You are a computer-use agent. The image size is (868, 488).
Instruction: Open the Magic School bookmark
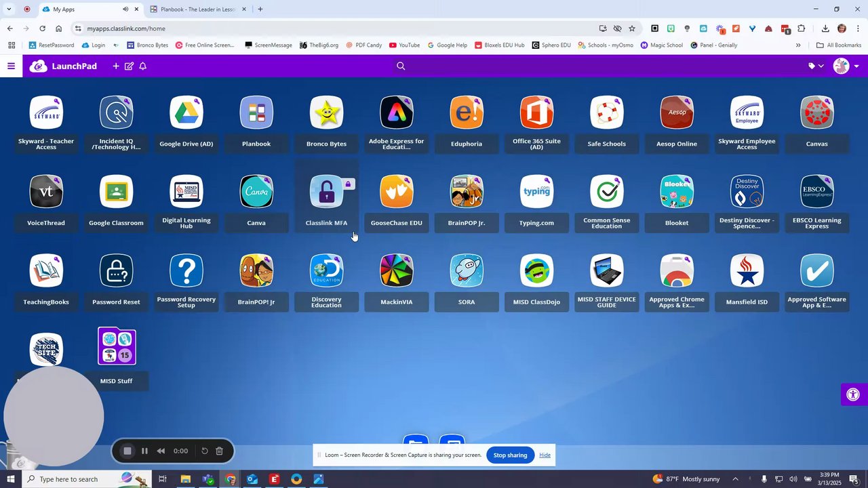click(662, 45)
